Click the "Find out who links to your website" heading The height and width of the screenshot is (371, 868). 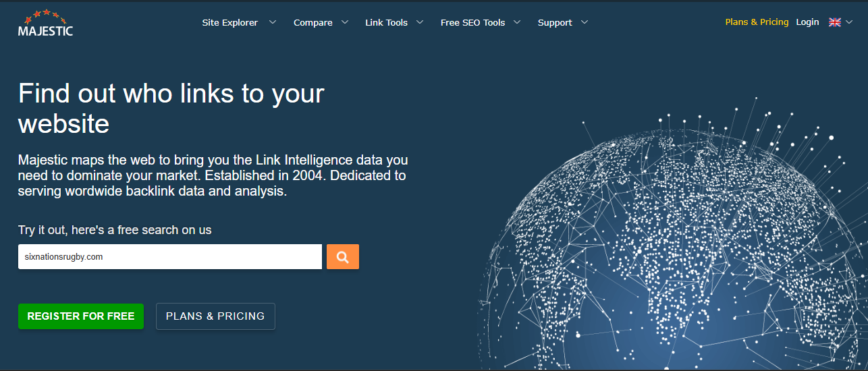(171, 109)
